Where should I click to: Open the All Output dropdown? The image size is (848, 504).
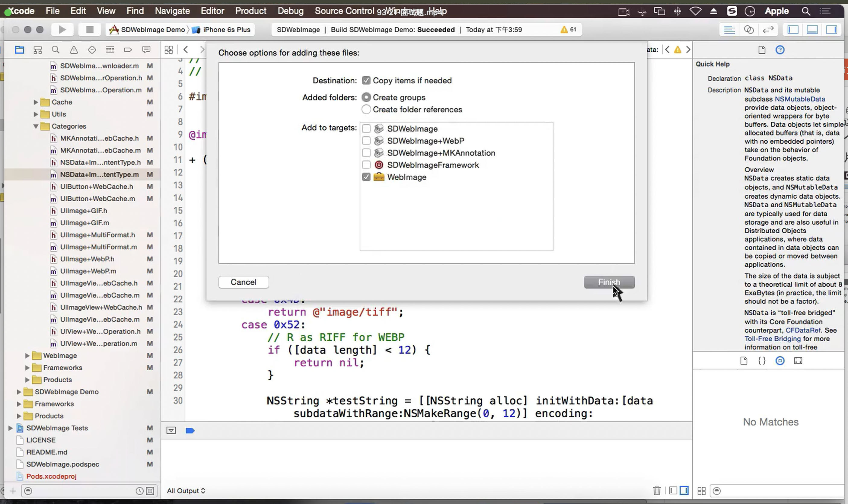coord(186,490)
